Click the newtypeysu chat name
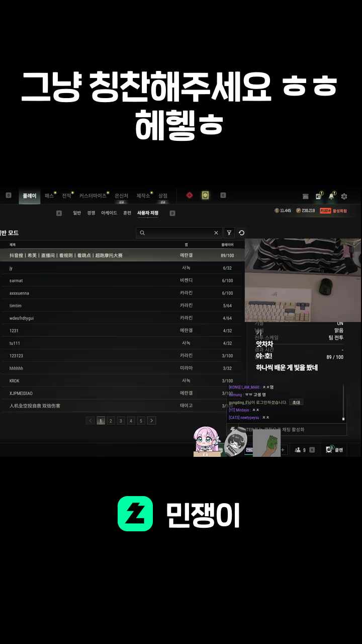The height and width of the screenshot is (644, 362). (x=251, y=418)
